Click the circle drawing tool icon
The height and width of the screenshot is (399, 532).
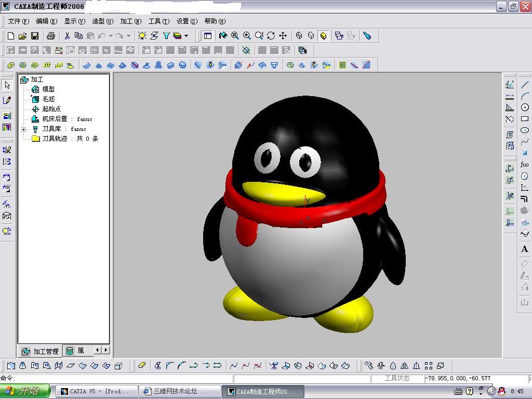click(x=525, y=107)
